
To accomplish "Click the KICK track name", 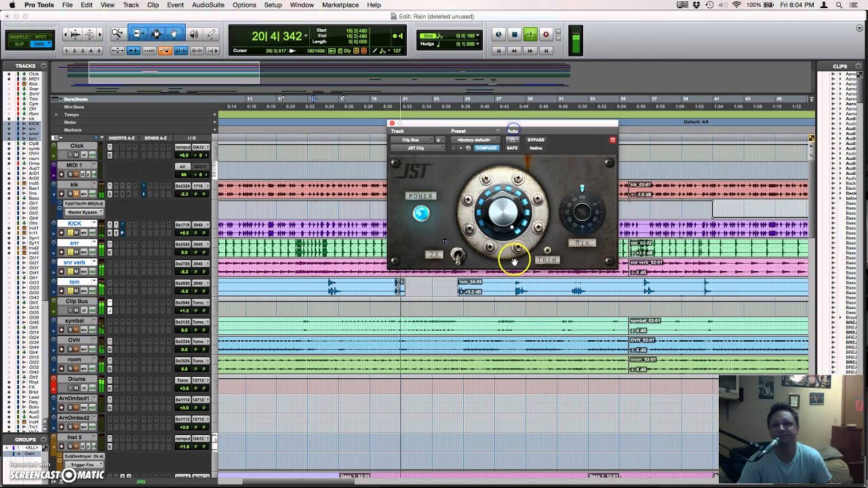I will click(x=73, y=224).
